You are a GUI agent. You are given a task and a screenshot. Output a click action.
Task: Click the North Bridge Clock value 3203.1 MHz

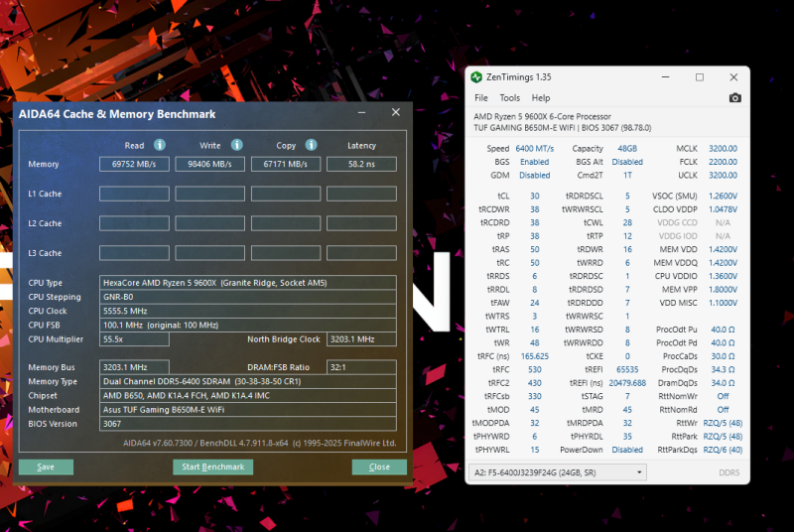coord(361,339)
